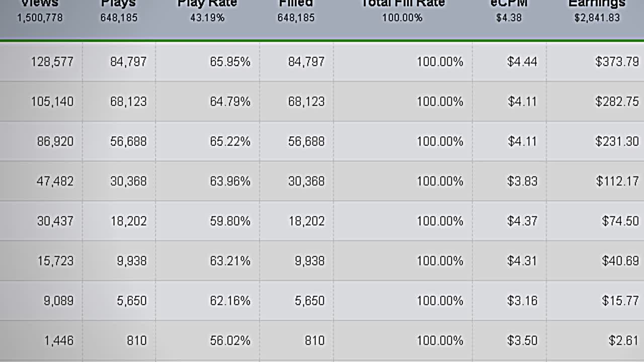Screen dimensions: 644x362
Task: Click the 30,368 filled cell
Action: (306, 181)
